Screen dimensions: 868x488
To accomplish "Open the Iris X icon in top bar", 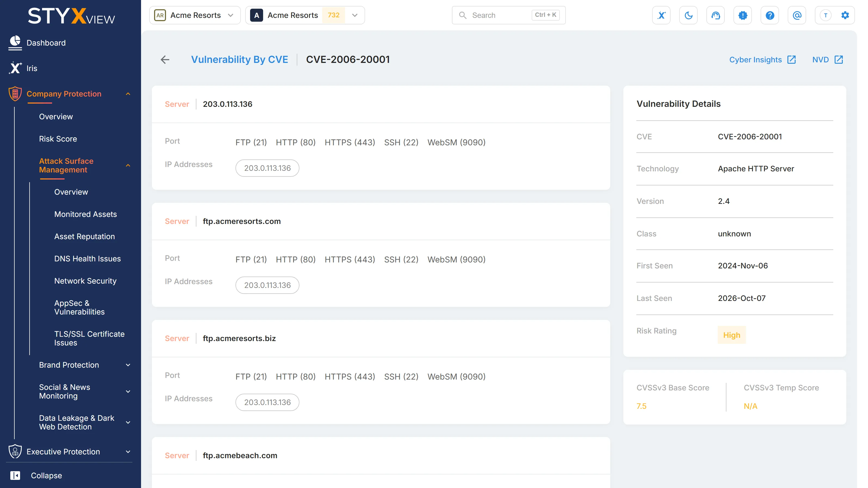I will [661, 15].
